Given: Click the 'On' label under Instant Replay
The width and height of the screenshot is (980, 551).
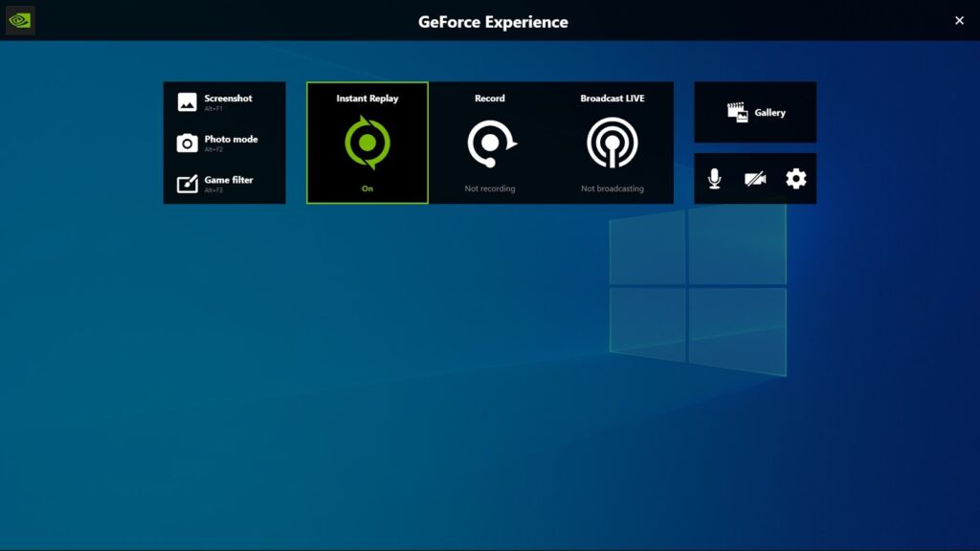Looking at the screenshot, I should [x=367, y=188].
